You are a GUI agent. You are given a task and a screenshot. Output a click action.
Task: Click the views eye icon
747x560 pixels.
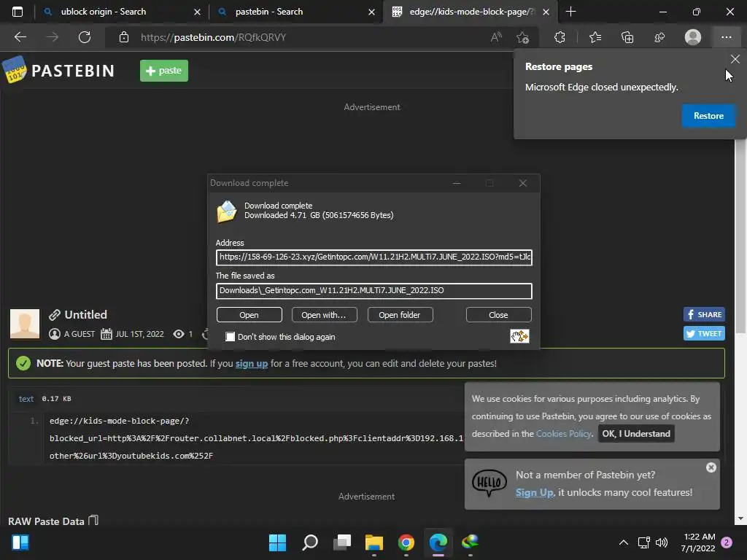[179, 334]
